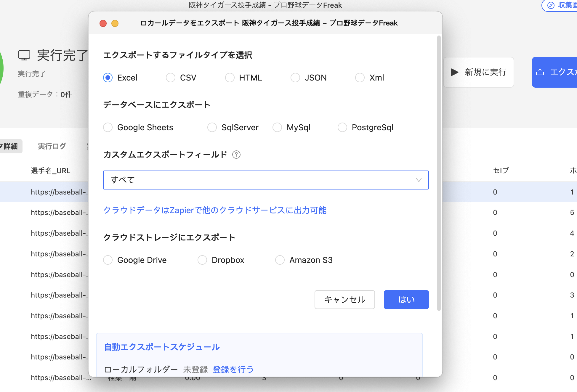Click the upload icon on the export button

pyautogui.click(x=540, y=72)
